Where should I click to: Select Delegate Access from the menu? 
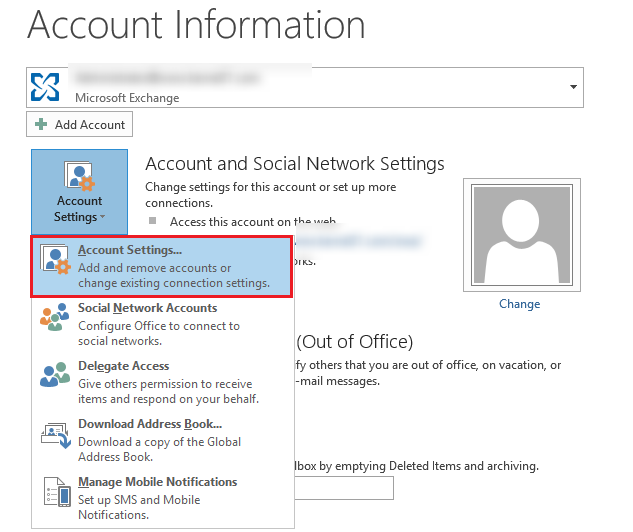coord(163,382)
